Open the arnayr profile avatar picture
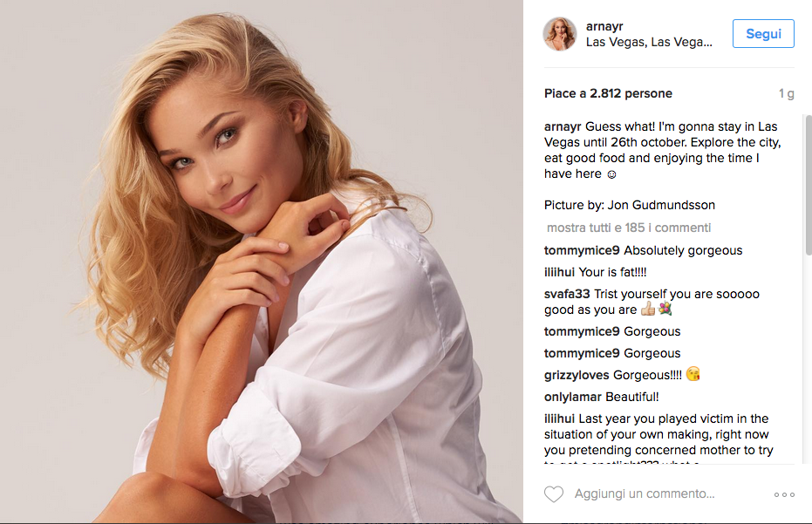Viewport: 812px width, 524px height. (x=559, y=34)
